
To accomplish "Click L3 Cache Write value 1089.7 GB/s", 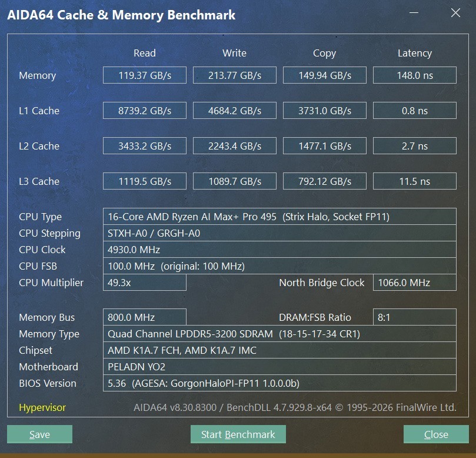I will [x=235, y=181].
